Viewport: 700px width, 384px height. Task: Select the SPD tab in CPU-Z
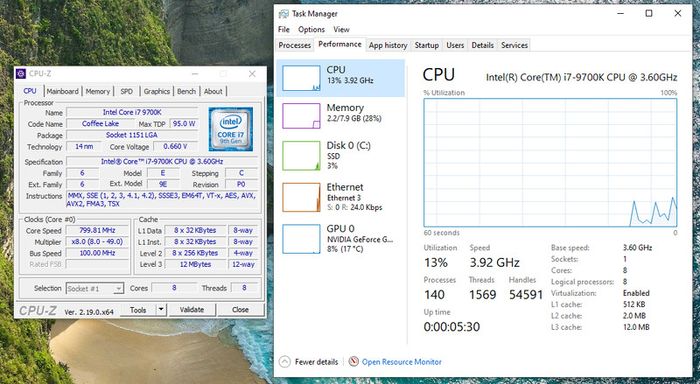(x=127, y=92)
